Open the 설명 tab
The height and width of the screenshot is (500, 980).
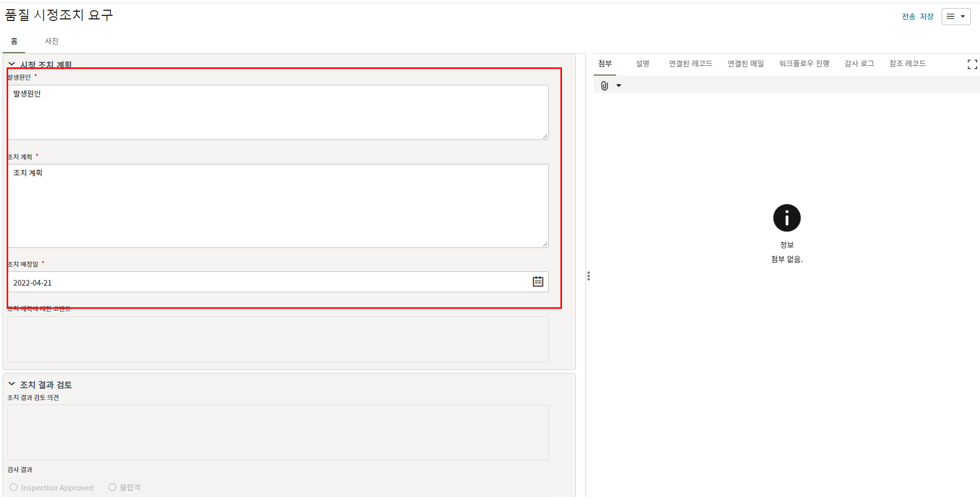tap(642, 63)
